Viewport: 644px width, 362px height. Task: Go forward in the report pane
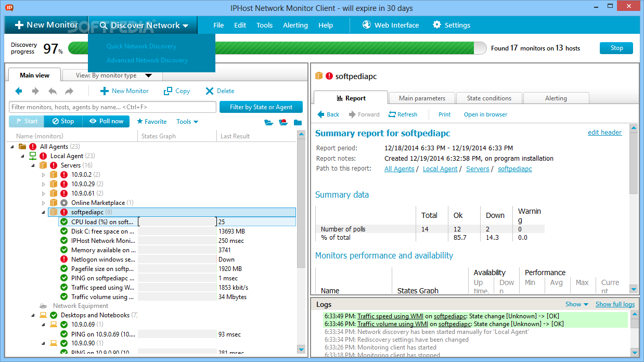364,114
